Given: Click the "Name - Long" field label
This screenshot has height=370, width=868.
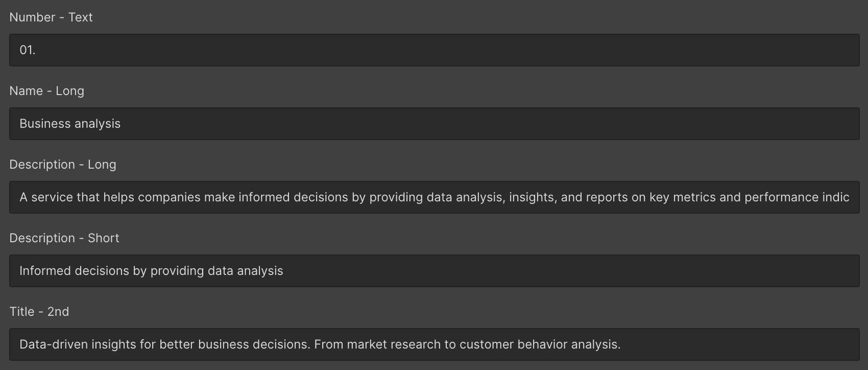Looking at the screenshot, I should tap(47, 91).
